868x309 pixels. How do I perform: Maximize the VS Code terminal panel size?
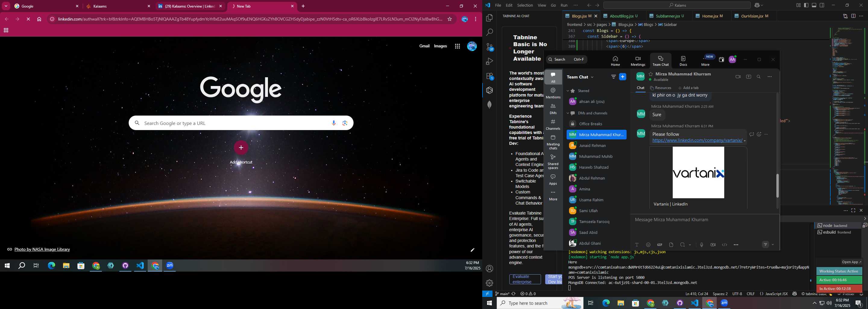pos(853,211)
